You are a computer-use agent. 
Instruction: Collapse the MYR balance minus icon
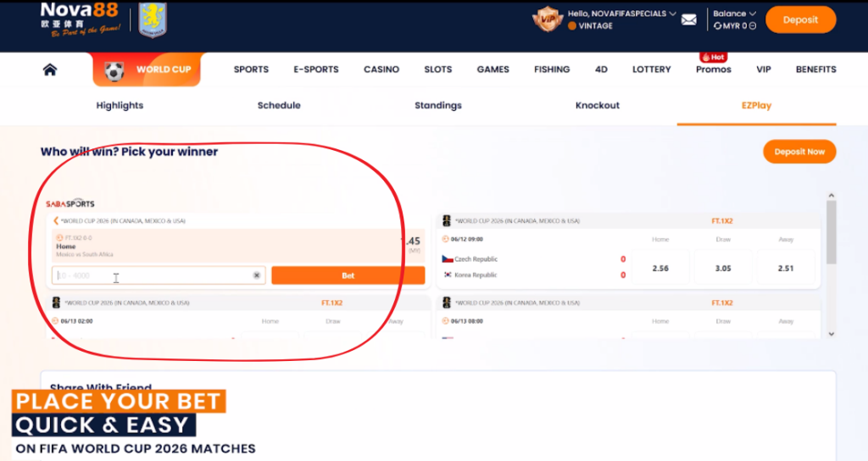[753, 25]
